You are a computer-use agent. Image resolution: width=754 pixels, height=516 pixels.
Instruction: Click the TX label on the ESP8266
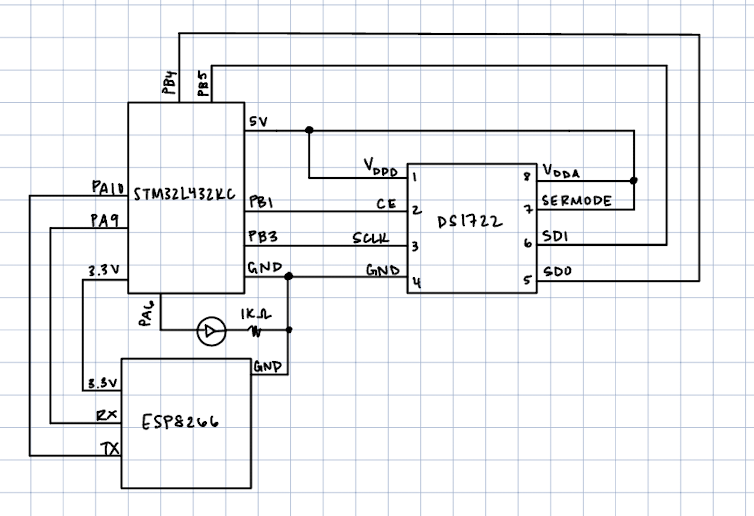[110, 449]
